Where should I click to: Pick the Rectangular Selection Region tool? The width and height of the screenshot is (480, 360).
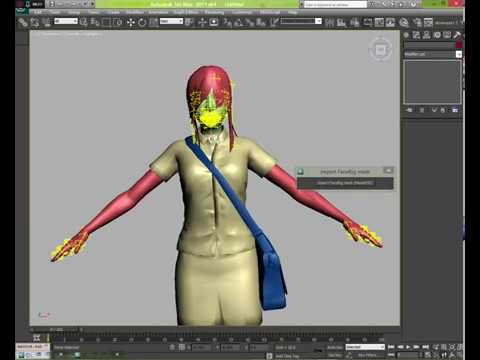point(106,22)
